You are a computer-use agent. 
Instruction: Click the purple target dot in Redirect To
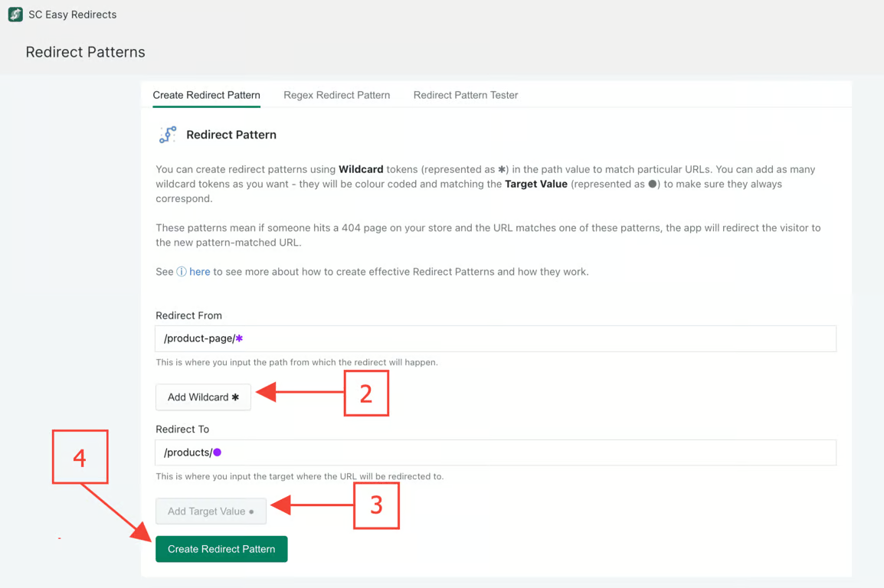[x=217, y=452]
